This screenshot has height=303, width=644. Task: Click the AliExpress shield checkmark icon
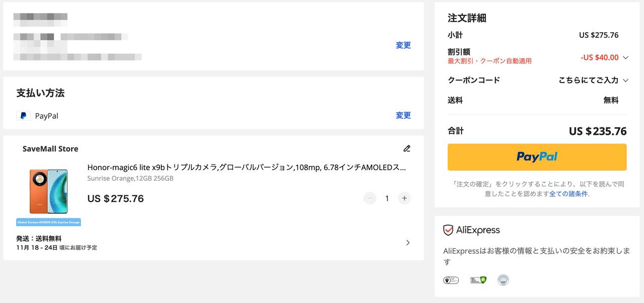(x=448, y=230)
